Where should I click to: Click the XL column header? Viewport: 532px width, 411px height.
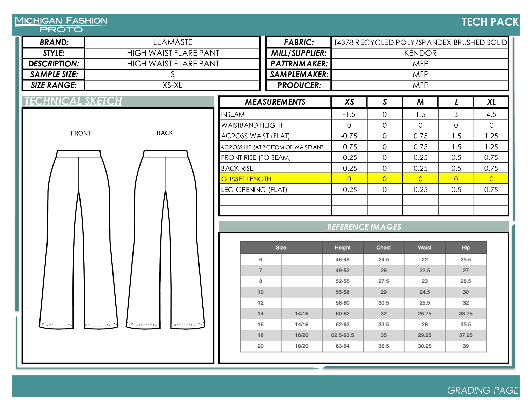(491, 102)
